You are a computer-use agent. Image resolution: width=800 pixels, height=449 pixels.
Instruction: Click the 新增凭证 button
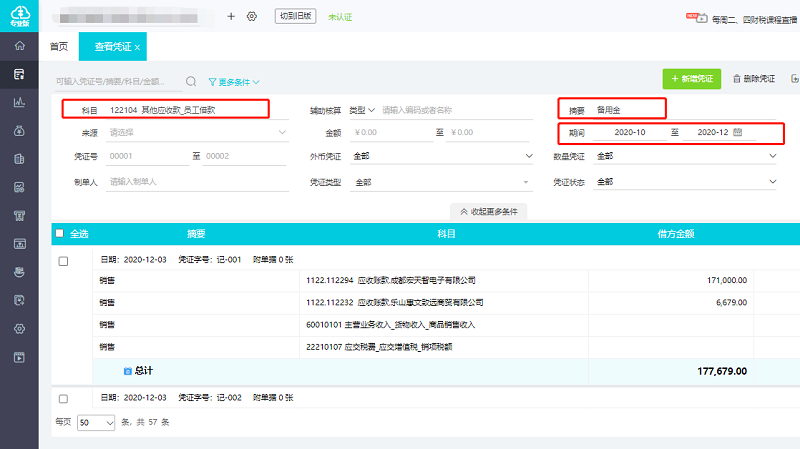691,78
